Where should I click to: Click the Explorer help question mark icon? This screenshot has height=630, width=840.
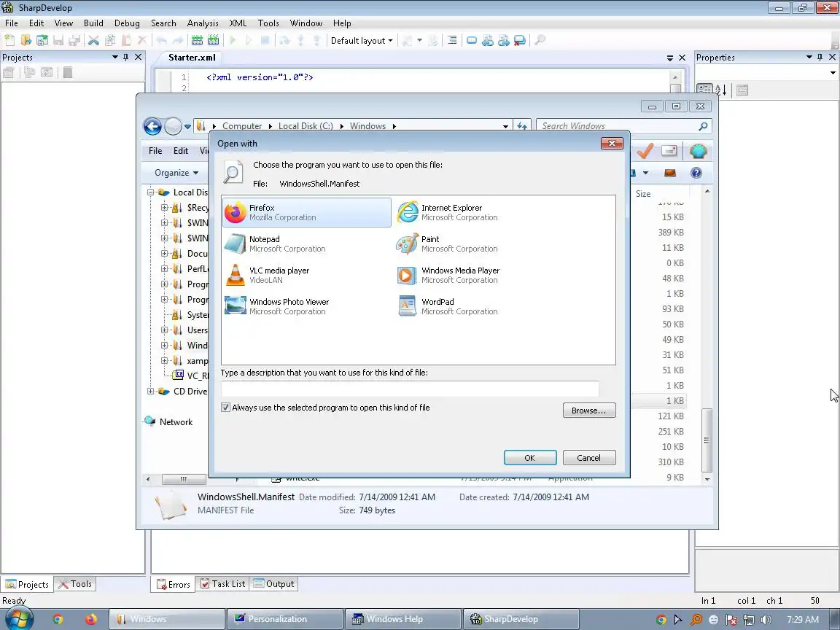click(696, 173)
